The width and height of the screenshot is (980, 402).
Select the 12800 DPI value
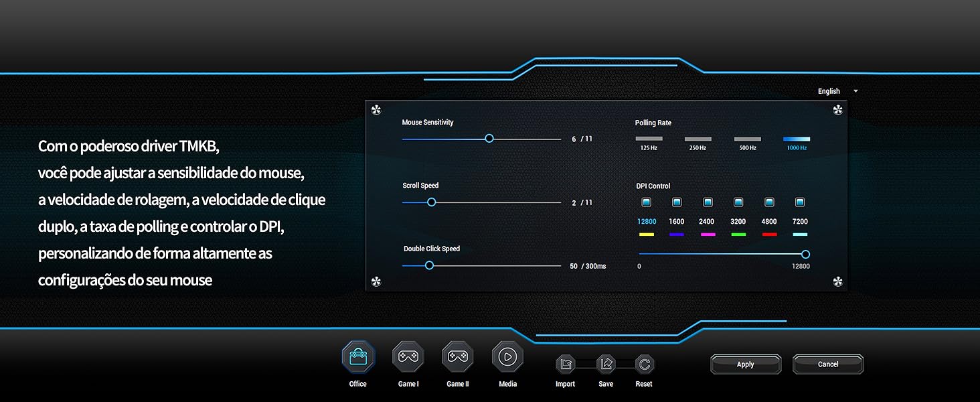pyautogui.click(x=647, y=222)
